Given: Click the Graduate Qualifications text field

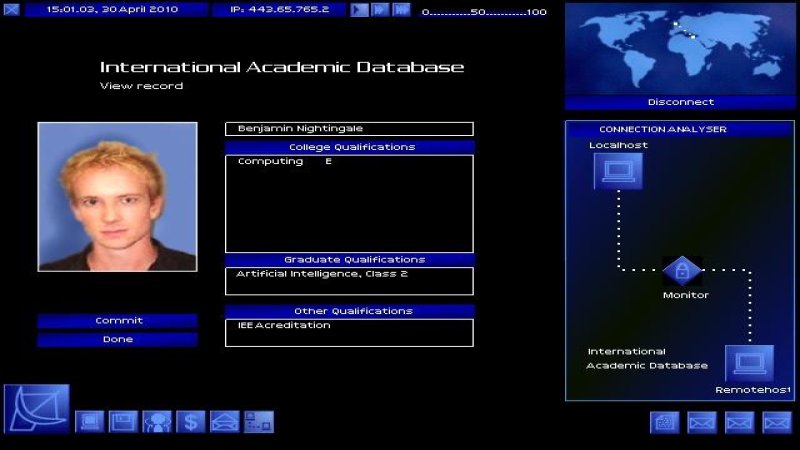Looking at the screenshot, I should pos(349,281).
